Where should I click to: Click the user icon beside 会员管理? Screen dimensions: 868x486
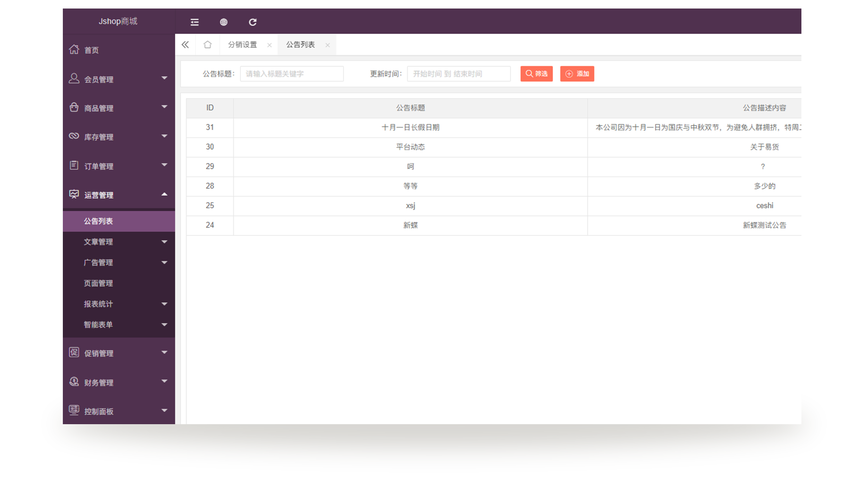click(74, 78)
